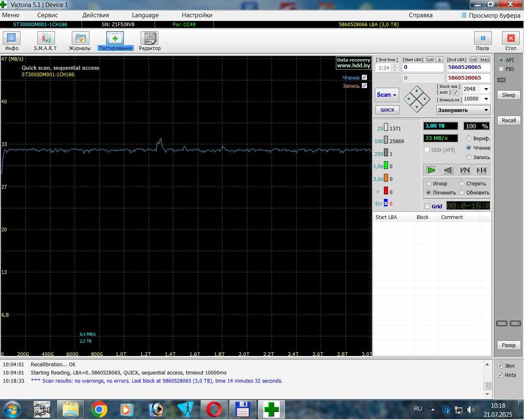Click CUR button next to End LBA

(x=473, y=59)
